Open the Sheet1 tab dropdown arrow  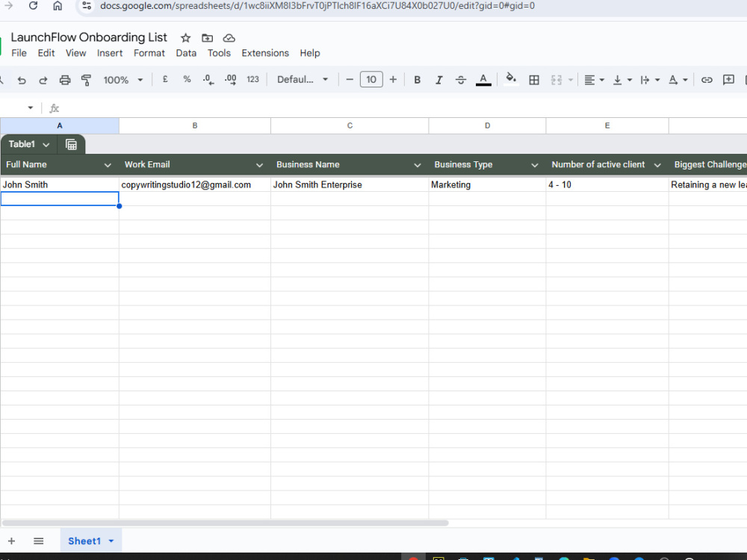(x=111, y=541)
